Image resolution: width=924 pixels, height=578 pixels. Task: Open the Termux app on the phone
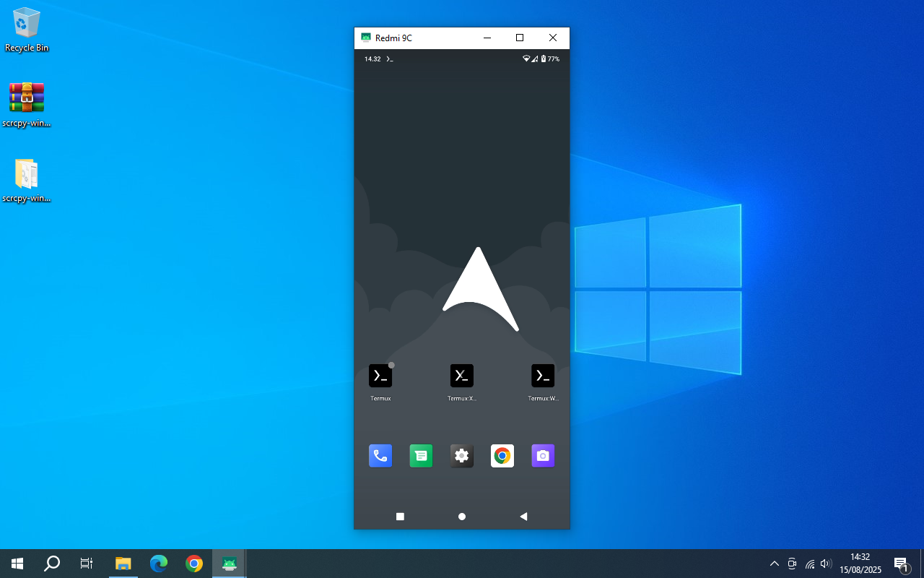click(x=380, y=376)
